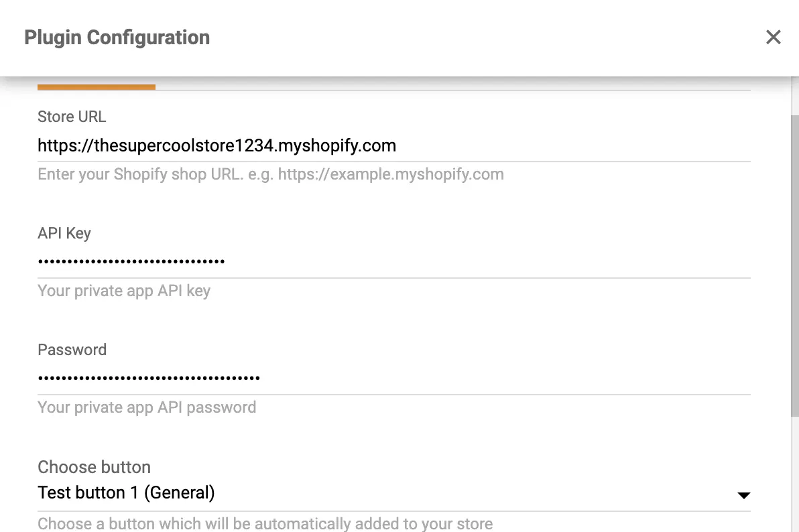Click the Shopify shop URL hint text
This screenshot has height=532, width=799.
click(x=270, y=174)
